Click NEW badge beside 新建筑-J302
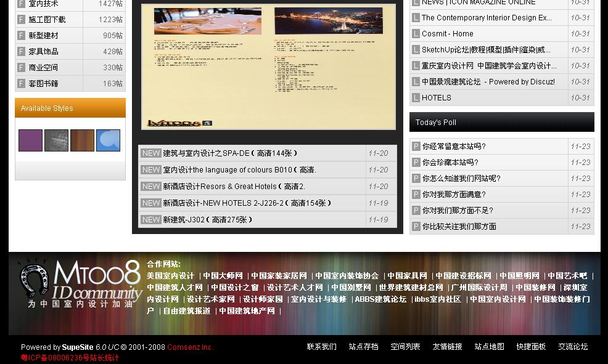The width and height of the screenshot is (608, 364). coord(151,219)
